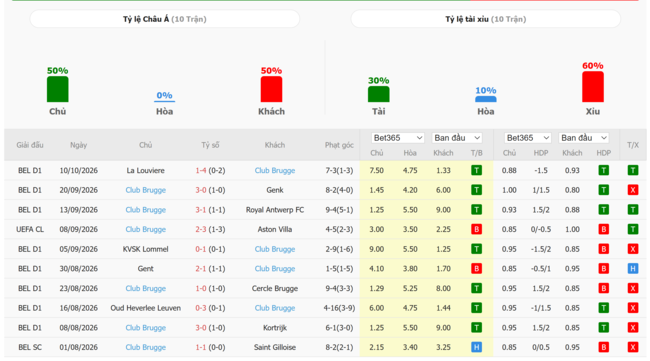Open the first Bet365 bookmaker dropdown
This screenshot has width=650, height=361.
pyautogui.click(x=398, y=138)
